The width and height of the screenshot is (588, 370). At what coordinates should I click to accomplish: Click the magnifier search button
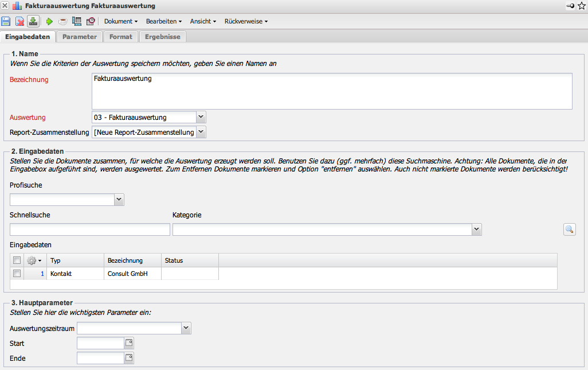coord(569,229)
